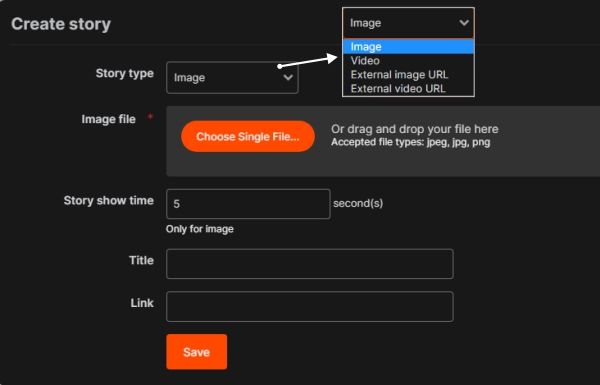
Task: Click the Accepted file types text
Action: [411, 142]
